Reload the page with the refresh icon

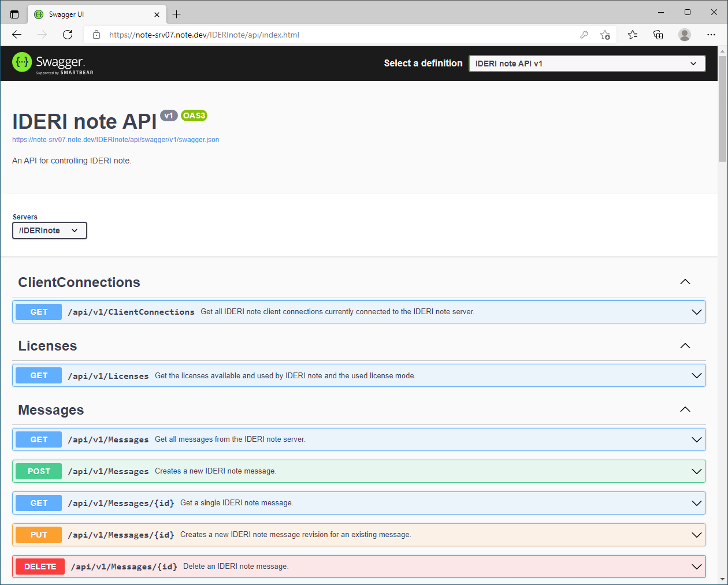tap(68, 35)
